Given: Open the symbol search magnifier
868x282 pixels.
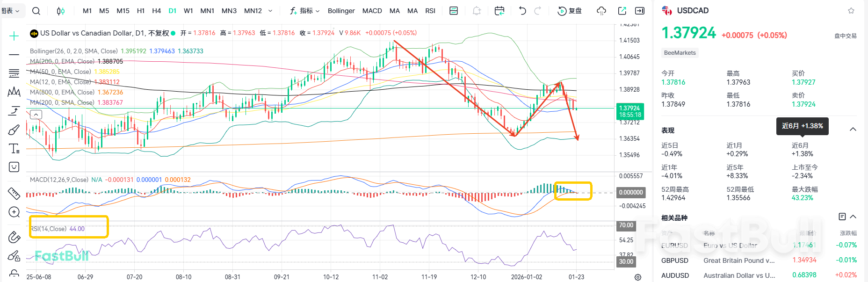Looking at the screenshot, I should click(36, 11).
